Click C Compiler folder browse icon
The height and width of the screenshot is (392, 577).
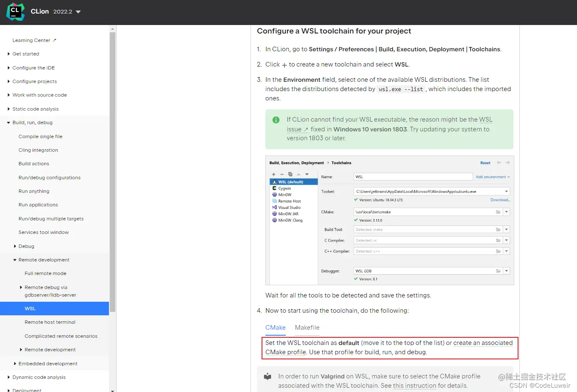[x=498, y=240]
